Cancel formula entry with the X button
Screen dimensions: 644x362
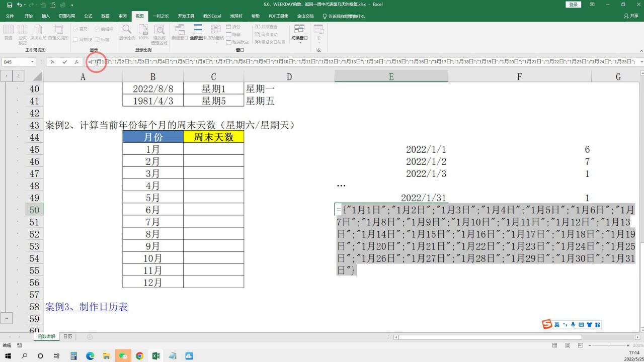pos(52,62)
